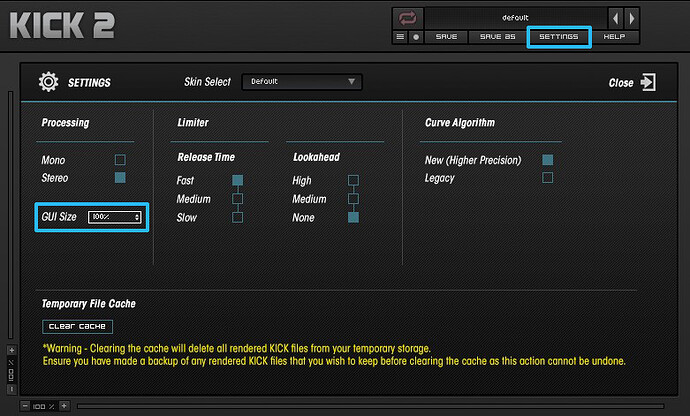Click the Save As button
Screen dimensions: 690x416
[497, 37]
